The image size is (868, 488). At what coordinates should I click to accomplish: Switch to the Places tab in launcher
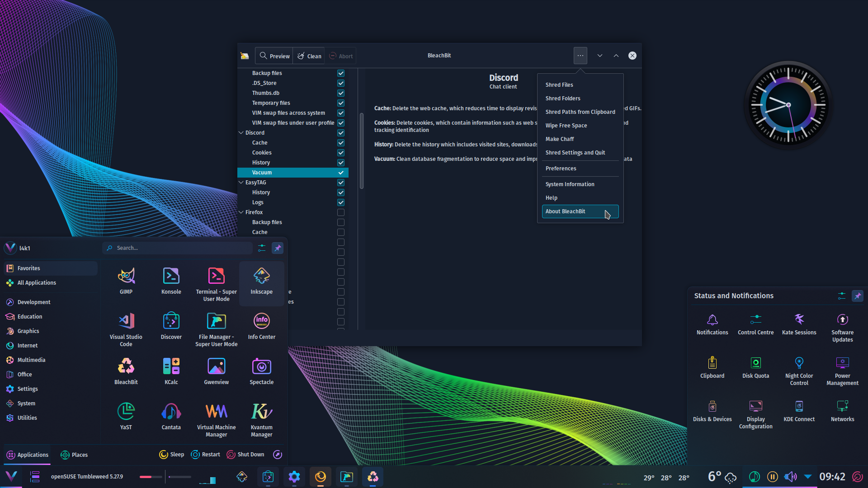click(x=74, y=455)
